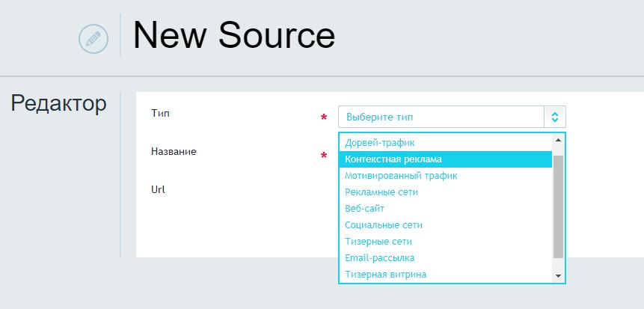Click the pencil edit icon beside New Source

point(93,39)
